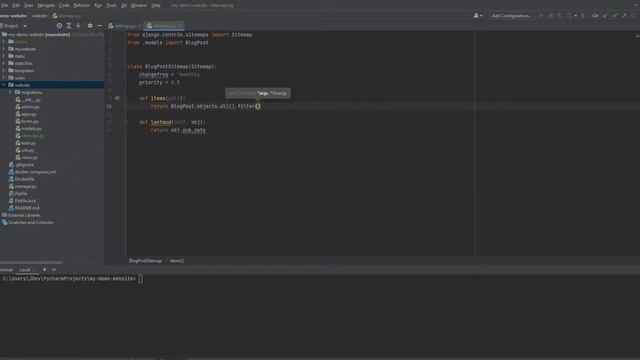The height and width of the screenshot is (360, 640).
Task: Click website breadcrumb in navigation bar
Action: 40,16
